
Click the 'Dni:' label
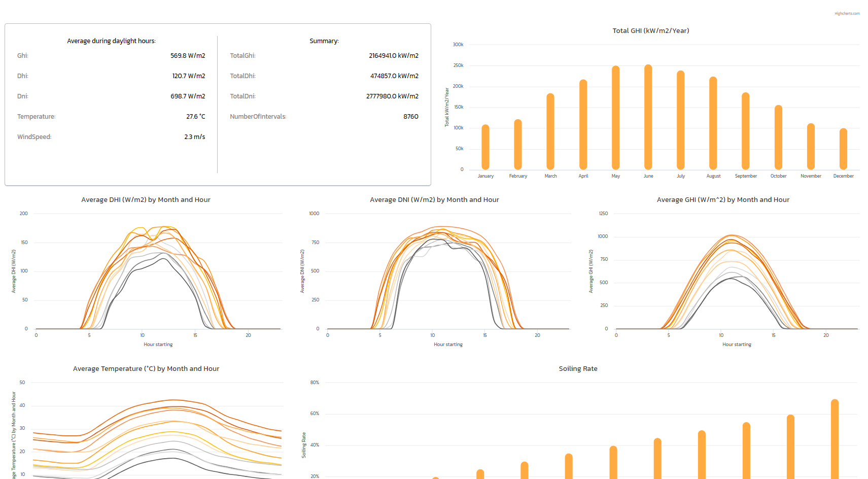[23, 96]
